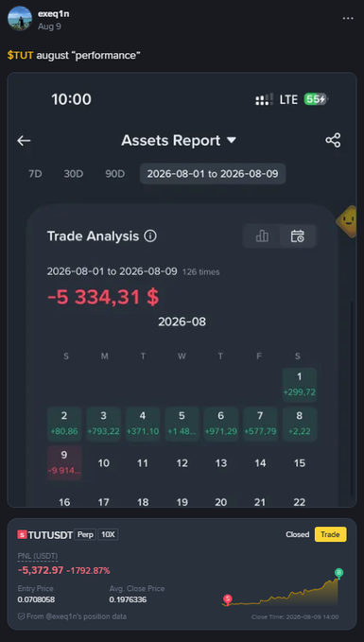Switch Trade Analysis to calendar view
The image size is (364, 642).
point(297,236)
